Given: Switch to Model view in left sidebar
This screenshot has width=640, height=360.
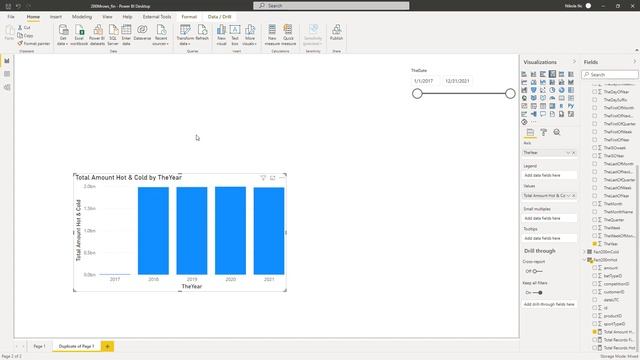Looking at the screenshot, I should pyautogui.click(x=7, y=87).
